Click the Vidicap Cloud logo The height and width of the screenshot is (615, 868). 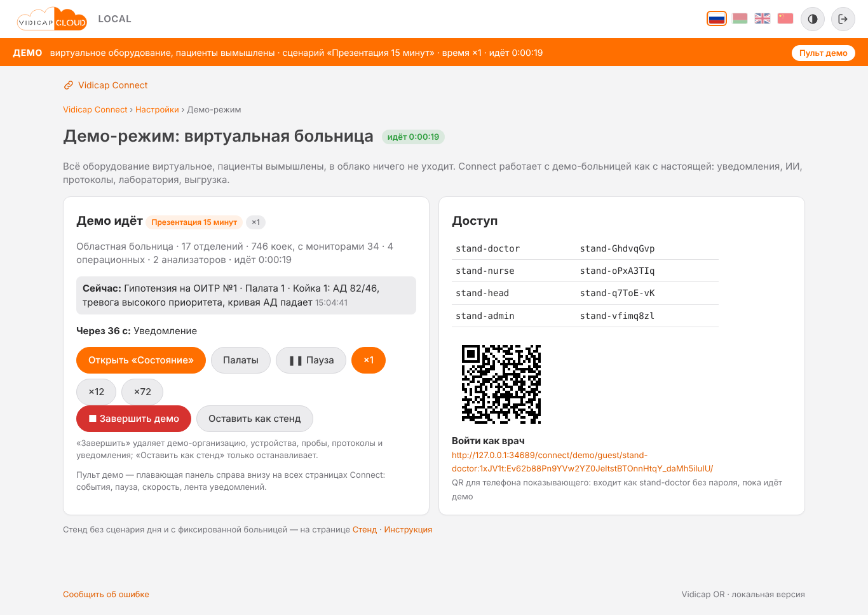51,19
